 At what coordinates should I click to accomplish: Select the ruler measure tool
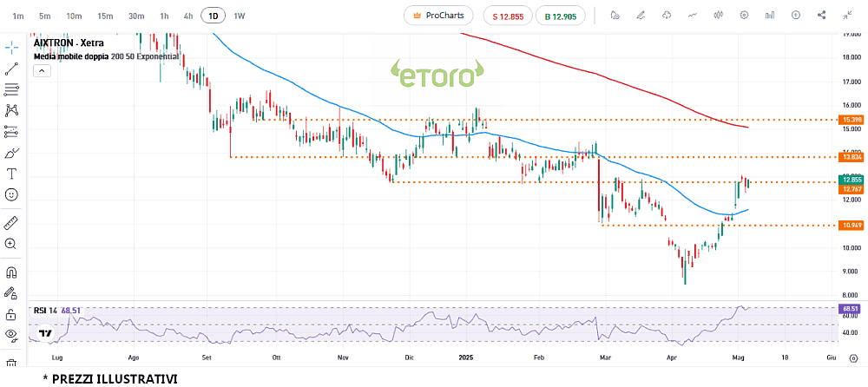[x=11, y=222]
